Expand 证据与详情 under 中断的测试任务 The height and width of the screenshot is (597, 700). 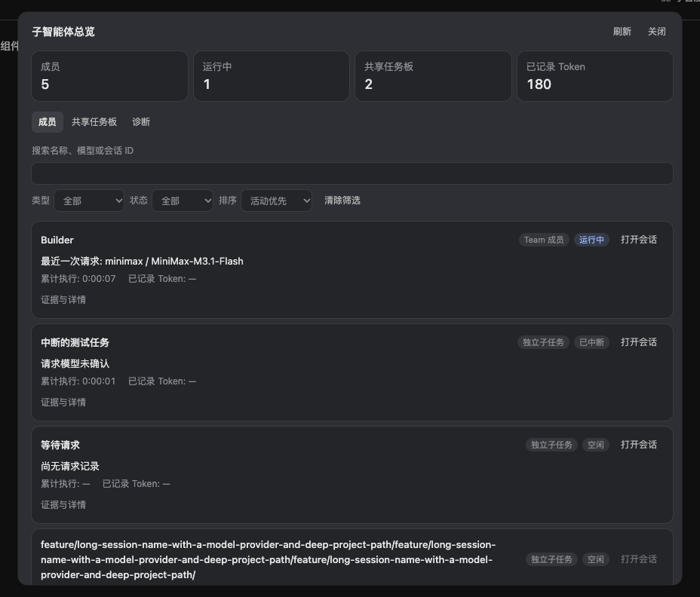pyautogui.click(x=63, y=403)
